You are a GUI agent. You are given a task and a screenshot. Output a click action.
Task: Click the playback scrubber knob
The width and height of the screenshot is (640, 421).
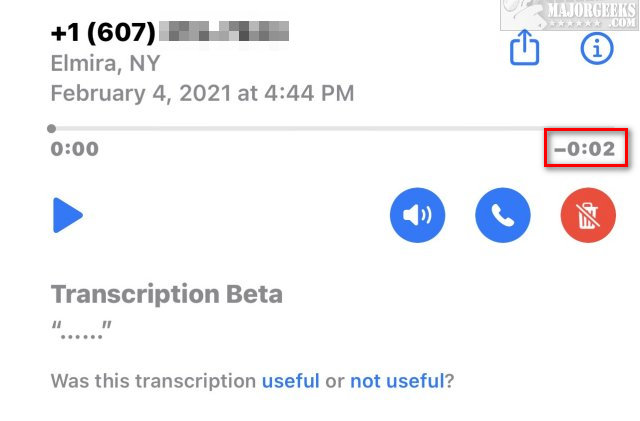click(51, 129)
